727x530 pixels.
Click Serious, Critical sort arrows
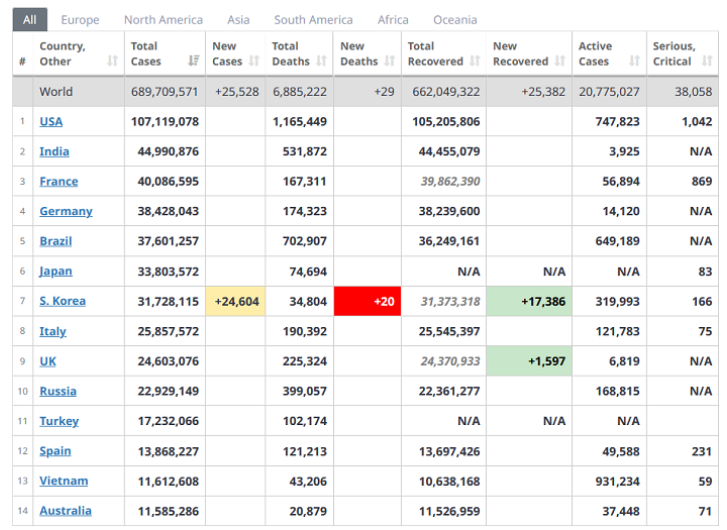click(x=707, y=61)
